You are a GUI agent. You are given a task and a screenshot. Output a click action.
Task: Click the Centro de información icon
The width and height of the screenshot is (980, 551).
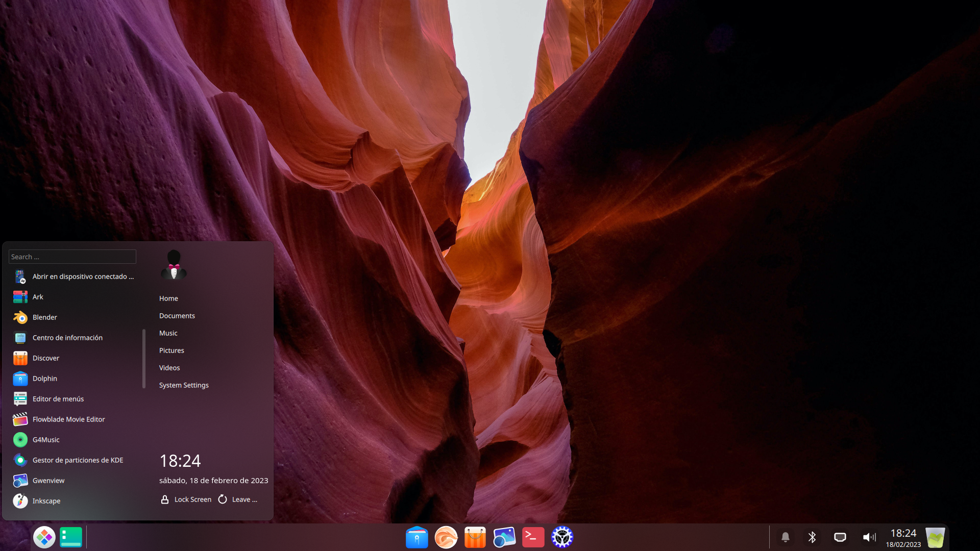[20, 338]
